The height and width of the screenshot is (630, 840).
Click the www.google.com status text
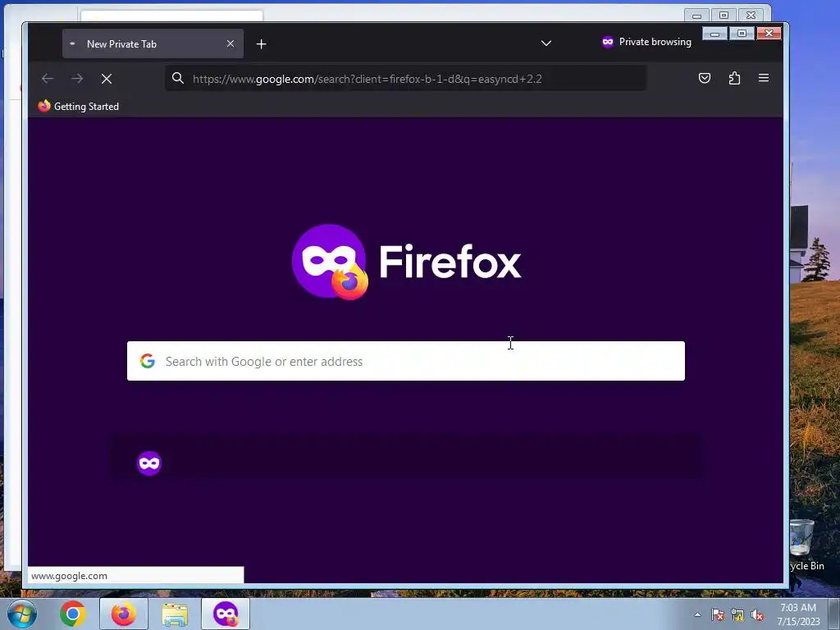pyautogui.click(x=69, y=576)
